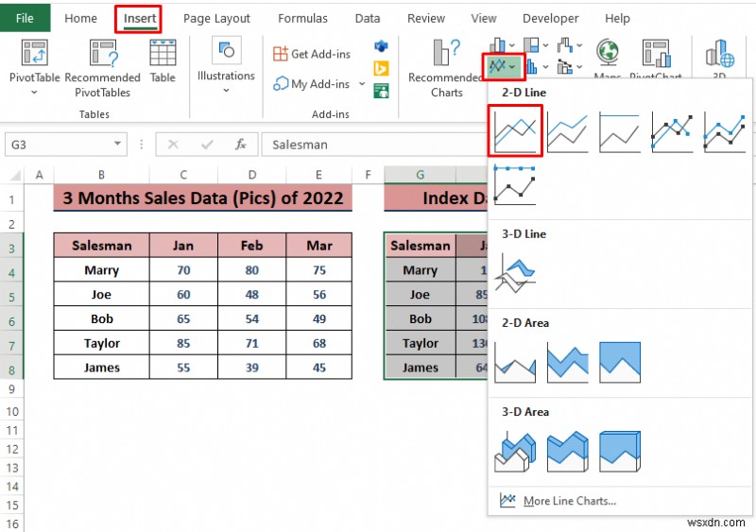Click the Insert Function fx icon

click(x=241, y=145)
